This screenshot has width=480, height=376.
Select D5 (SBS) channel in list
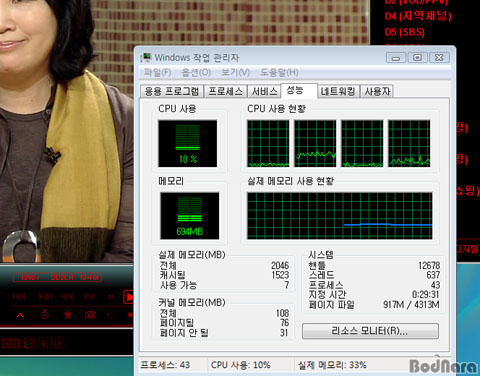pos(405,32)
